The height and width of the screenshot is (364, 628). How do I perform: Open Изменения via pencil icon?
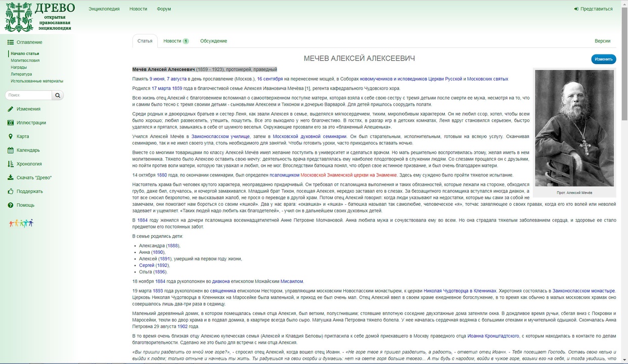coord(11,109)
